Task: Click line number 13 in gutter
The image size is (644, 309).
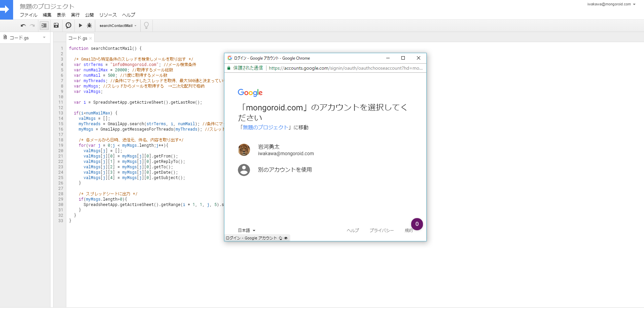Action: point(61,113)
